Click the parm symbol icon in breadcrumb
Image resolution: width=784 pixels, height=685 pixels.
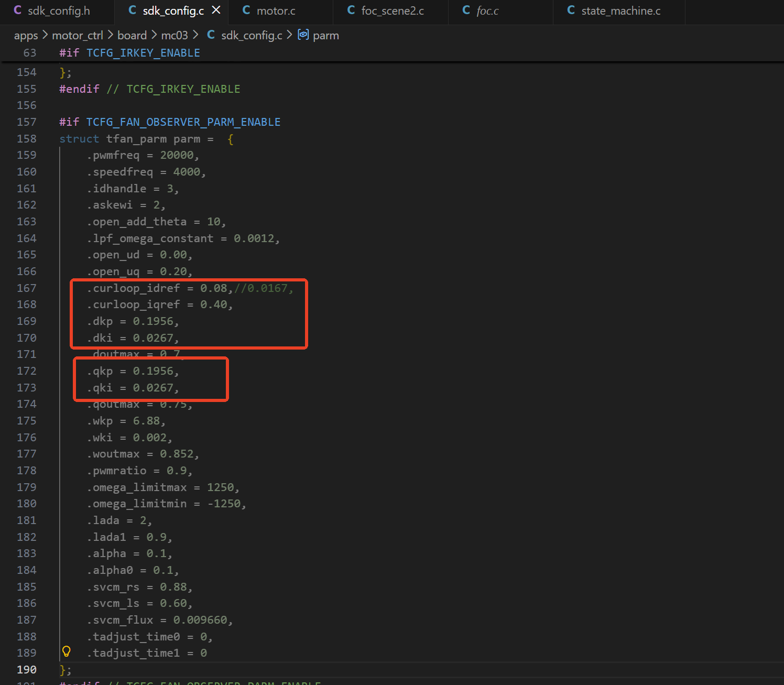pyautogui.click(x=303, y=35)
